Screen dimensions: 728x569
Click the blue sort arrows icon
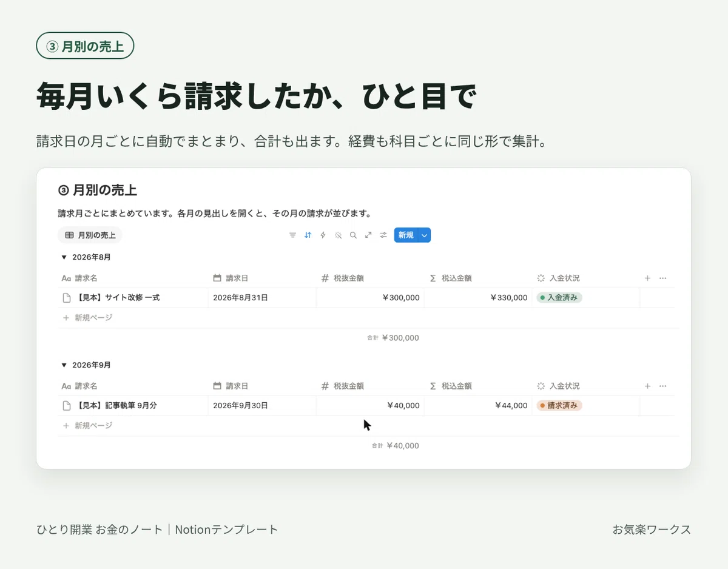tap(308, 235)
